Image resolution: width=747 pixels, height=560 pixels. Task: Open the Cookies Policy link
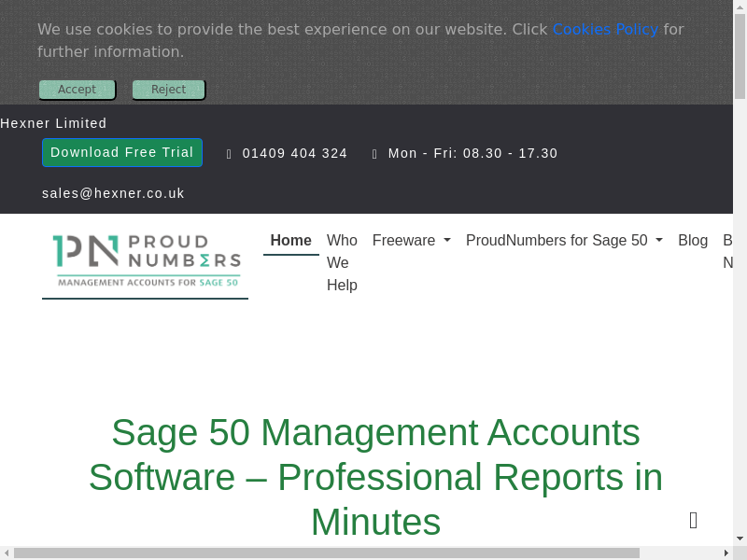(605, 29)
